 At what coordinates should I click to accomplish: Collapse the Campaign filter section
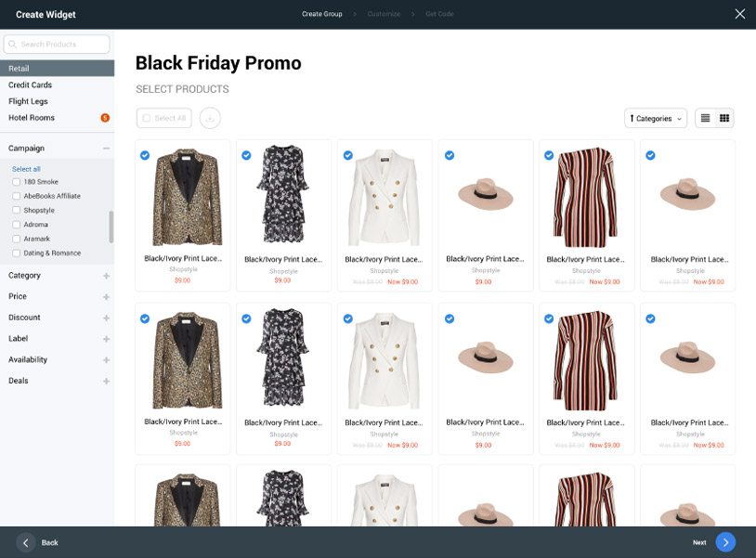[107, 148]
